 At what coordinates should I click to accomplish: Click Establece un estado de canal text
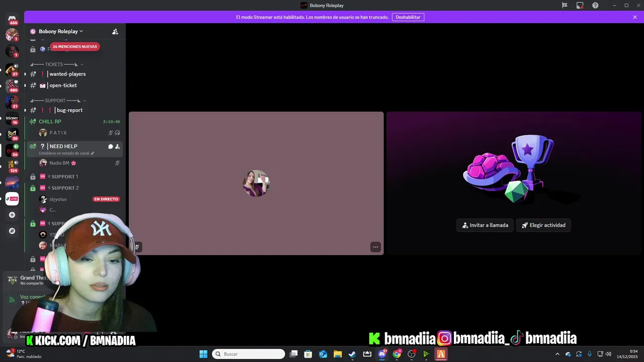pos(64,153)
